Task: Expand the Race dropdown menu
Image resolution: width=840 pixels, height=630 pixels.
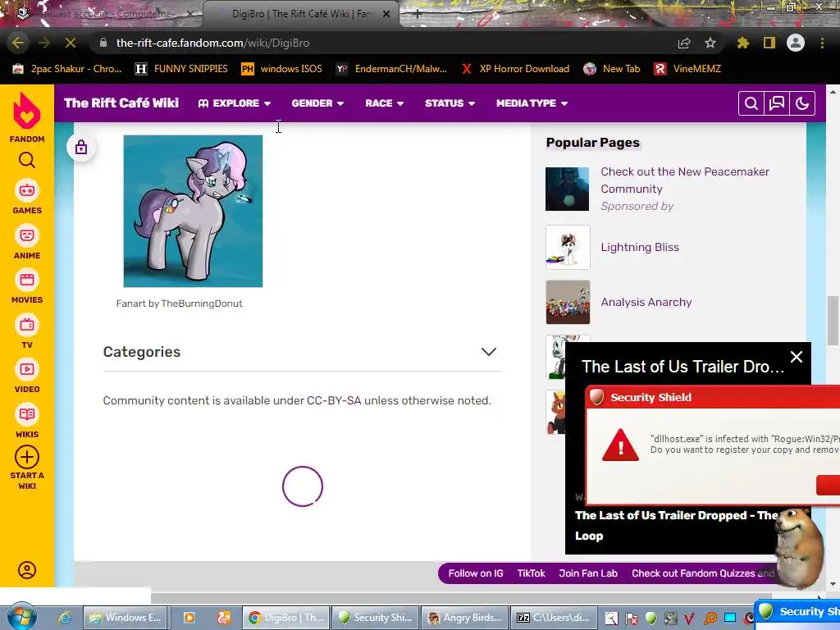Action: (x=385, y=103)
